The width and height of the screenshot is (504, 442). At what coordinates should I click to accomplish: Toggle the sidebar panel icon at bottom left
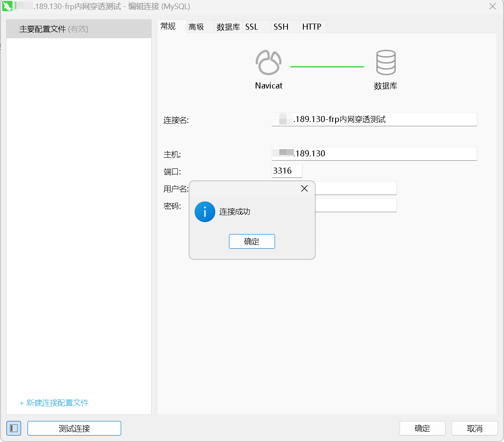[x=14, y=428]
